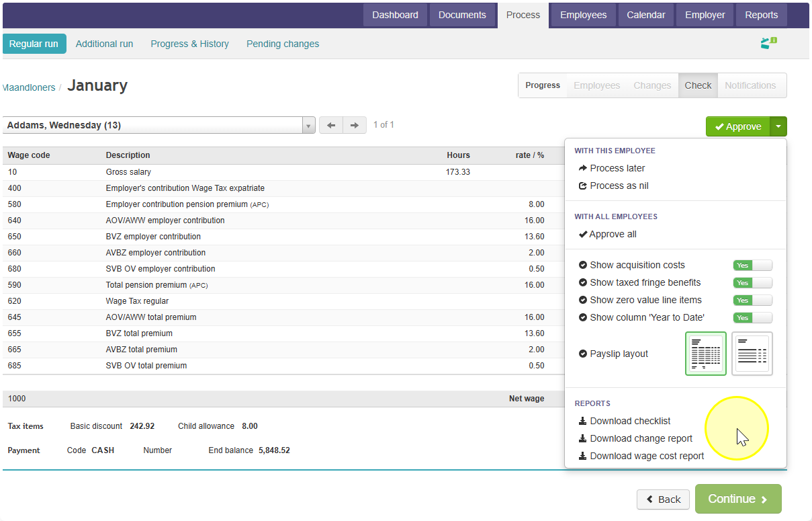The image size is (812, 521).
Task: Click the green notification icon at top right
Action: pyautogui.click(x=768, y=44)
